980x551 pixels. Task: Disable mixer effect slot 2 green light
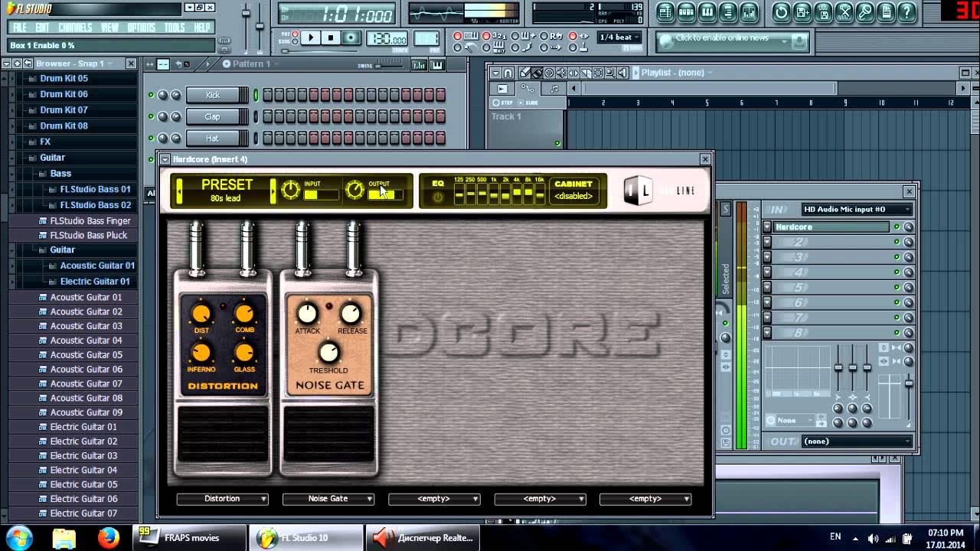click(x=897, y=242)
